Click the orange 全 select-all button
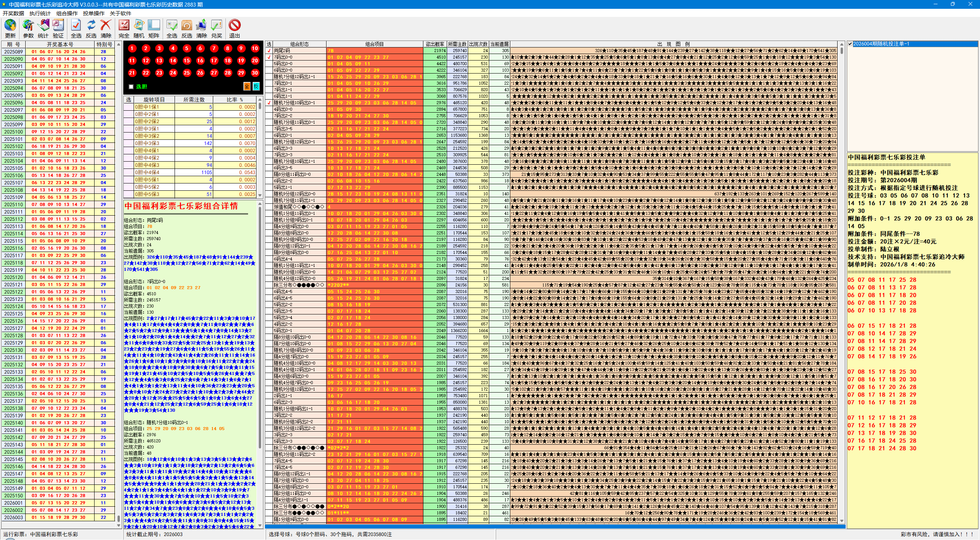Viewport: 980px width, 540px height. pos(247,86)
